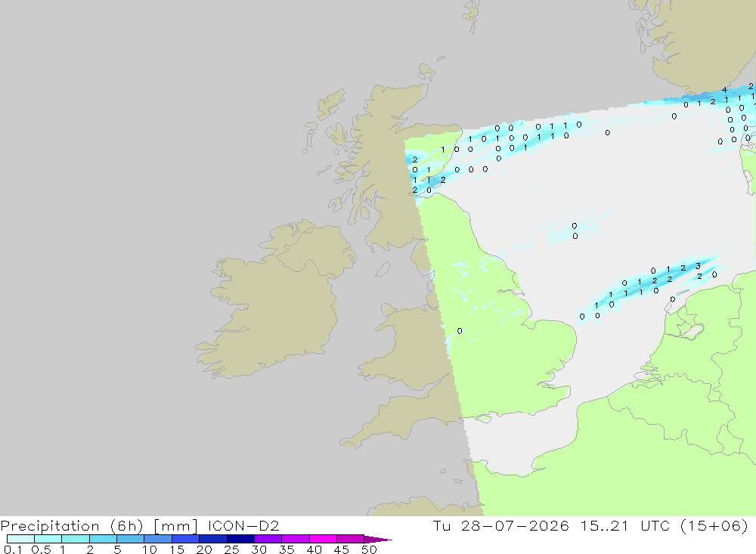Click the legend scale label '25'
The height and width of the screenshot is (554, 756).
pos(231,549)
